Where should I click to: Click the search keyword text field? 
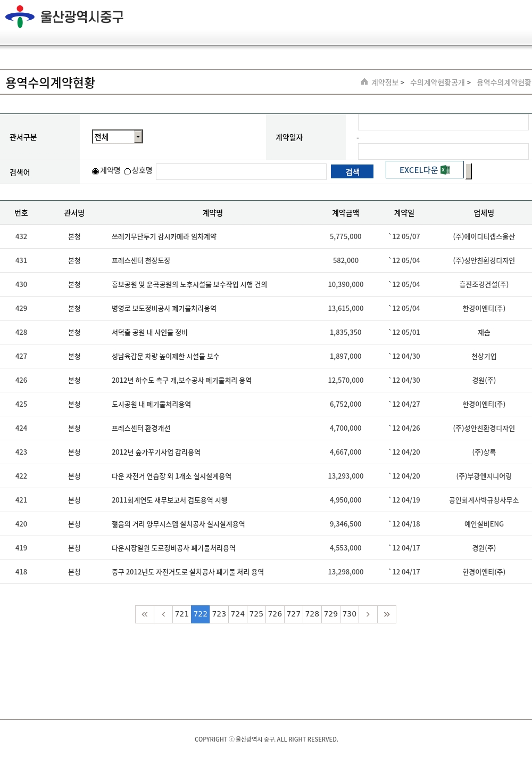[241, 171]
